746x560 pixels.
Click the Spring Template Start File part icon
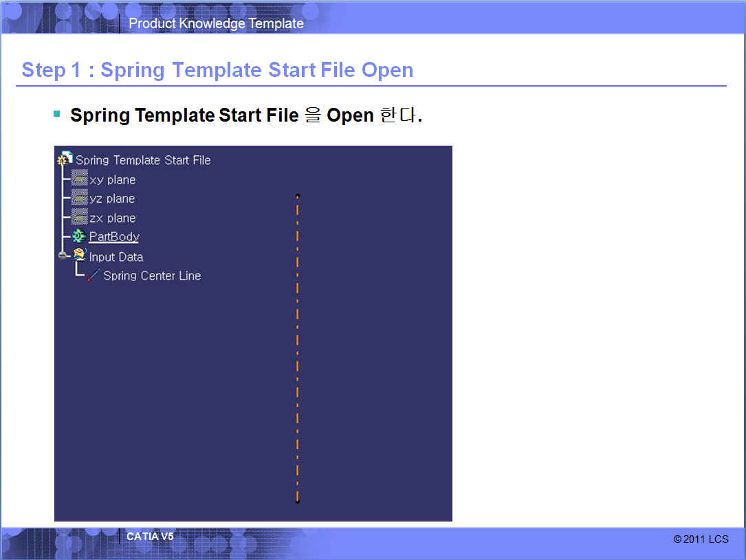(65, 159)
